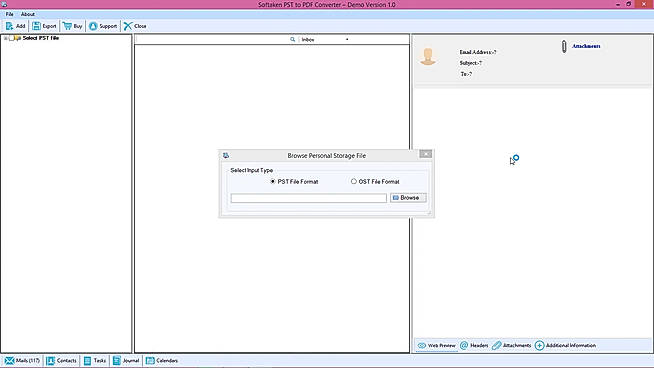Image resolution: width=654 pixels, height=368 pixels.
Task: Minimize the main application window
Action: click(618, 4)
